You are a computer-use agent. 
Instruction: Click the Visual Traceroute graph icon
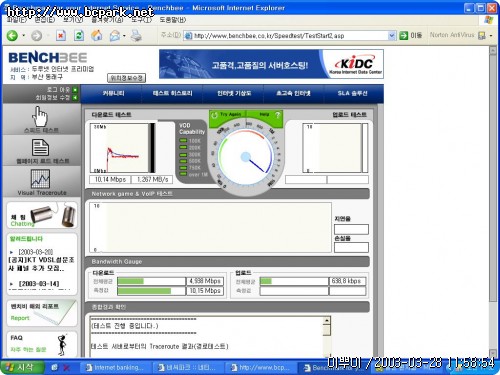click(x=40, y=179)
